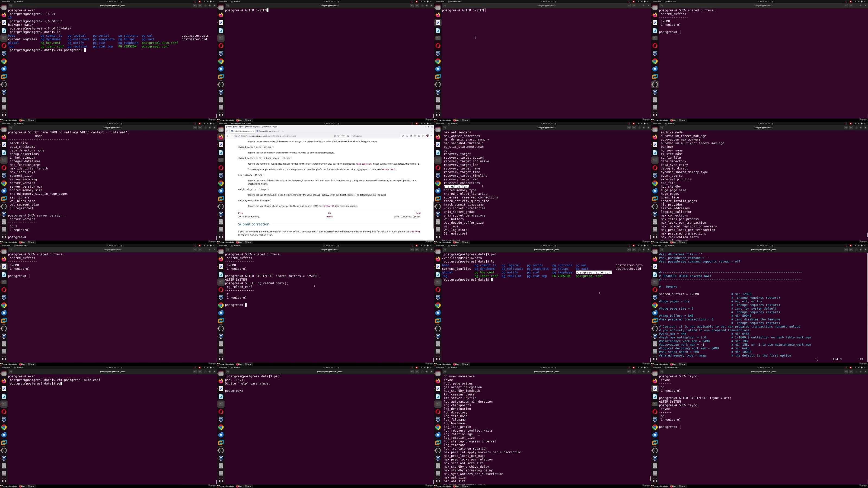
Task: Open the Section 19.4.5 link
Action: click(x=388, y=169)
